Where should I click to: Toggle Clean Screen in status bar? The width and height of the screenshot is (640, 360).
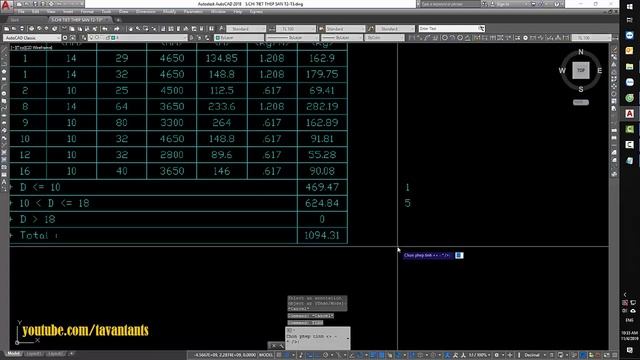606,355
